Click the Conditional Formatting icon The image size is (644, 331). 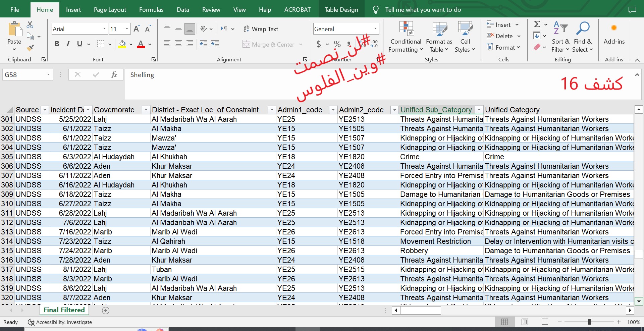[406, 37]
